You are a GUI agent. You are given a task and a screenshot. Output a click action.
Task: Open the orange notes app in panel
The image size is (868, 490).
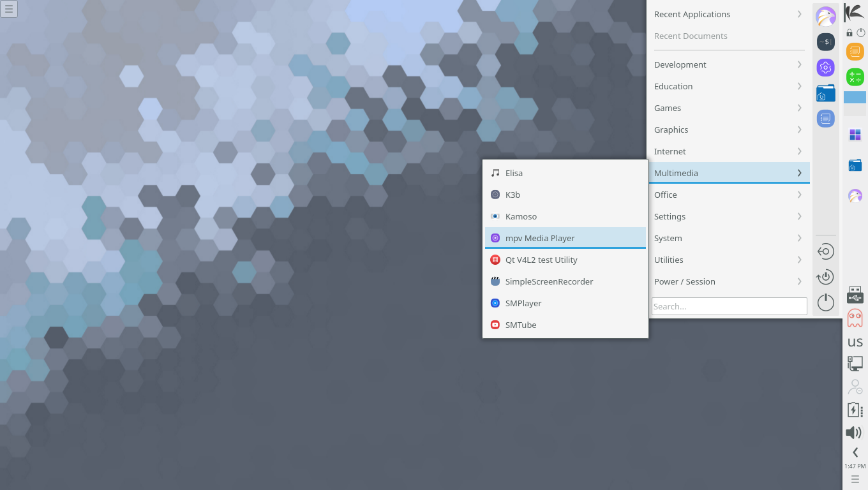855,52
